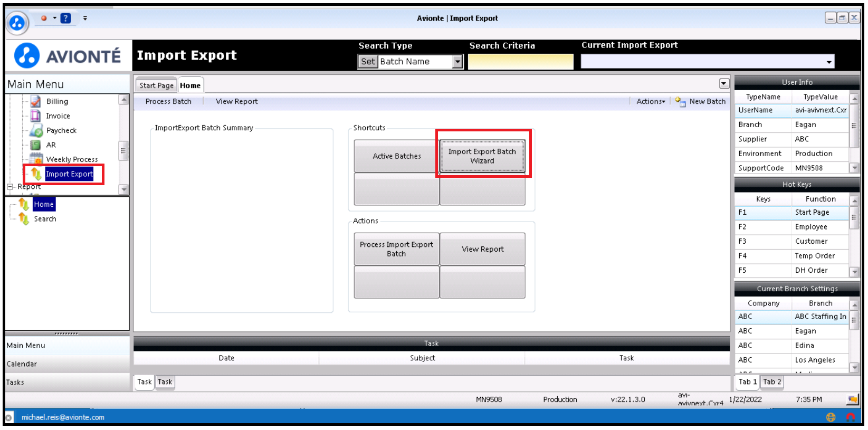This screenshot has height=430, width=868.
Task: Open the Avionte round application menu orb
Action: click(x=17, y=23)
